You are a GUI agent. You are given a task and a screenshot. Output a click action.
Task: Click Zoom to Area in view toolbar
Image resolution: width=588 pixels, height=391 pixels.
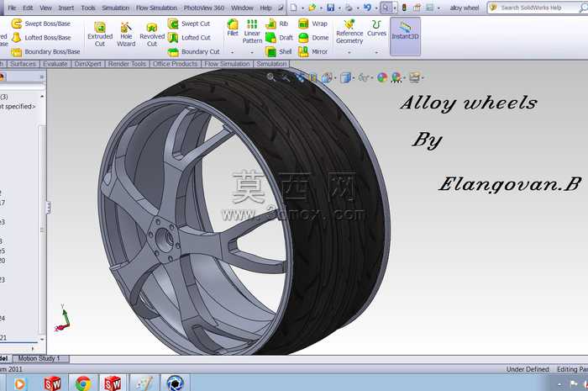[286, 77]
